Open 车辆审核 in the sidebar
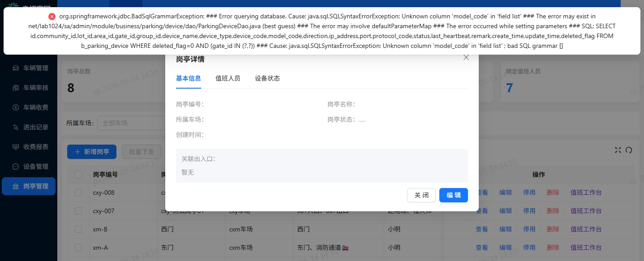 click(x=29, y=88)
